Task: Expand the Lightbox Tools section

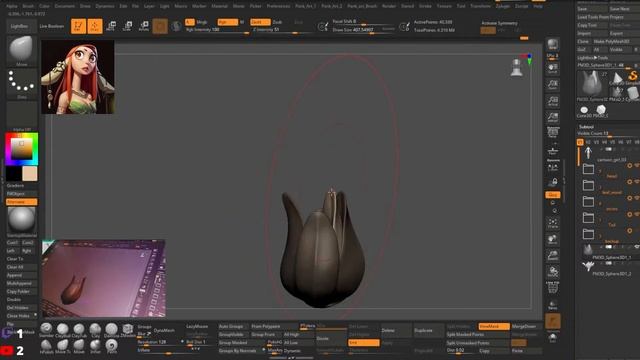Action: 592,58
